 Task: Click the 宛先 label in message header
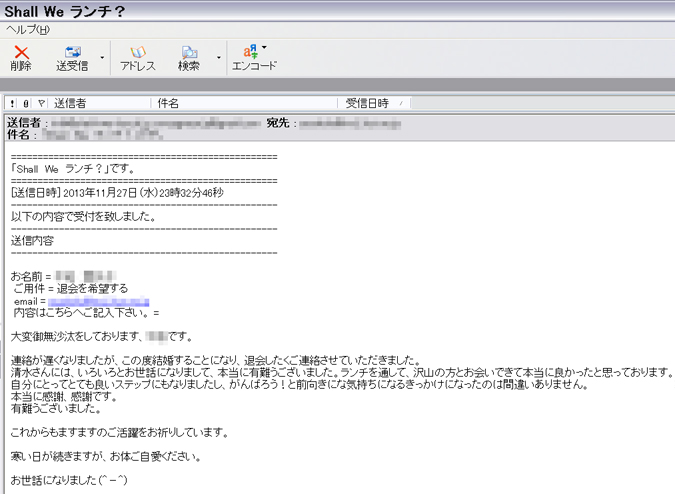(278, 123)
